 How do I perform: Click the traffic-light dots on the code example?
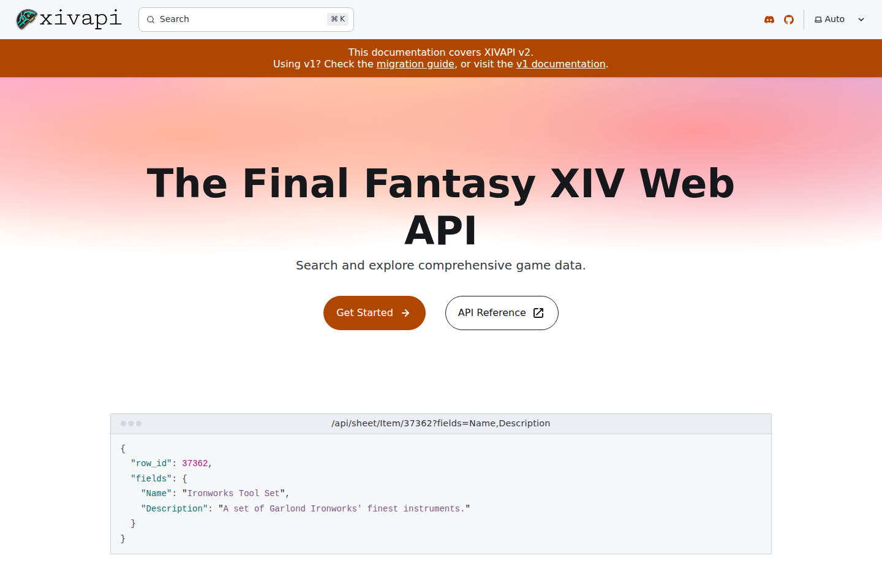(x=131, y=423)
